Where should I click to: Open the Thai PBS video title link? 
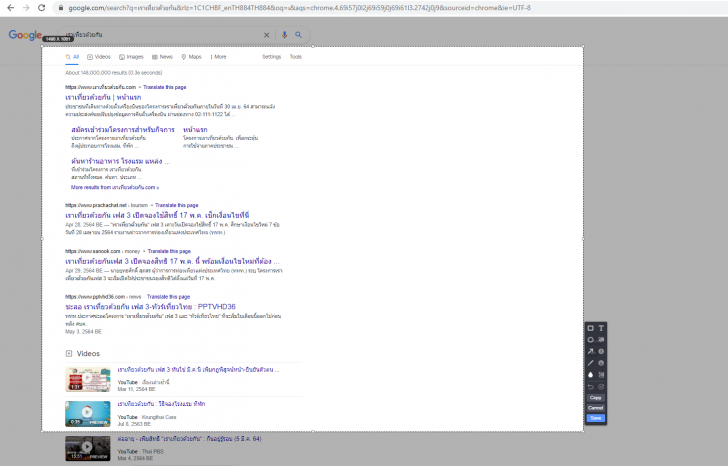tap(189, 439)
